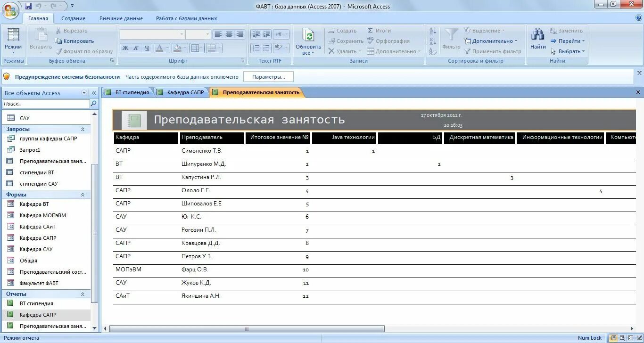Open font color picker
The width and height of the screenshot is (644, 343).
tap(162, 48)
